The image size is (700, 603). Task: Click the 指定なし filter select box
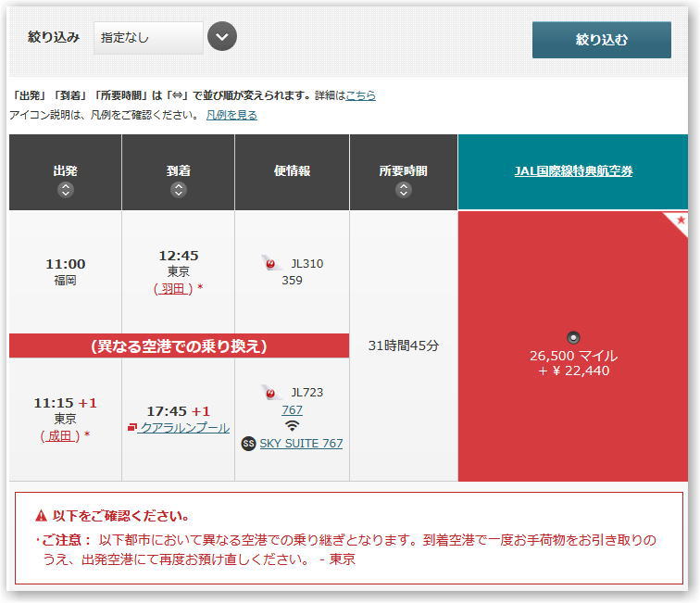click(x=148, y=38)
